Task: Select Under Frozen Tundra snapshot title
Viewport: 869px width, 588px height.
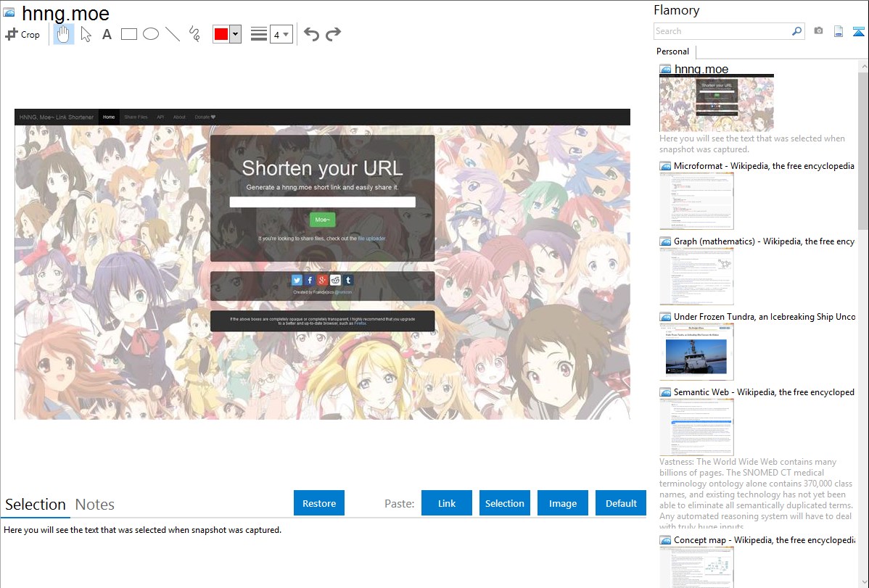Action: pos(765,316)
